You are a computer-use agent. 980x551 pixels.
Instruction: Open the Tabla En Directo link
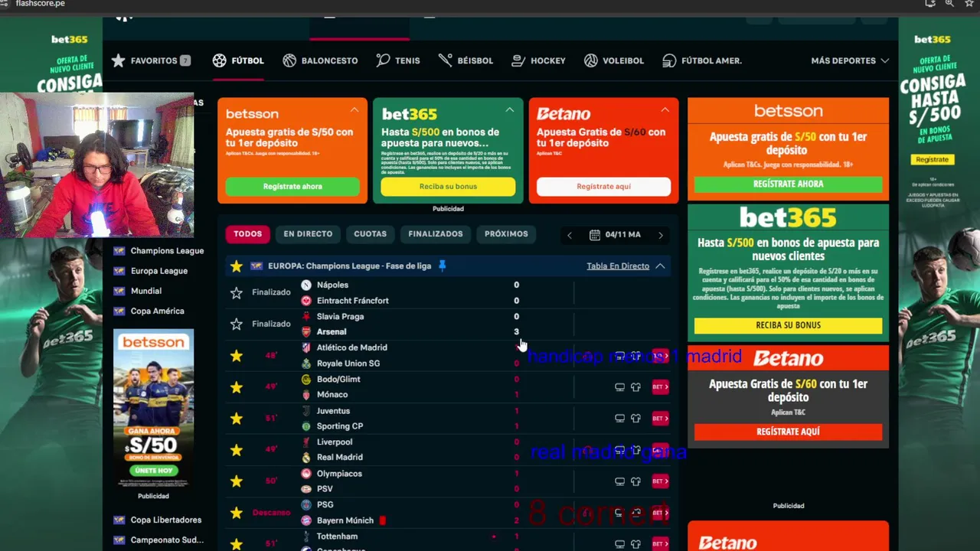(x=618, y=266)
